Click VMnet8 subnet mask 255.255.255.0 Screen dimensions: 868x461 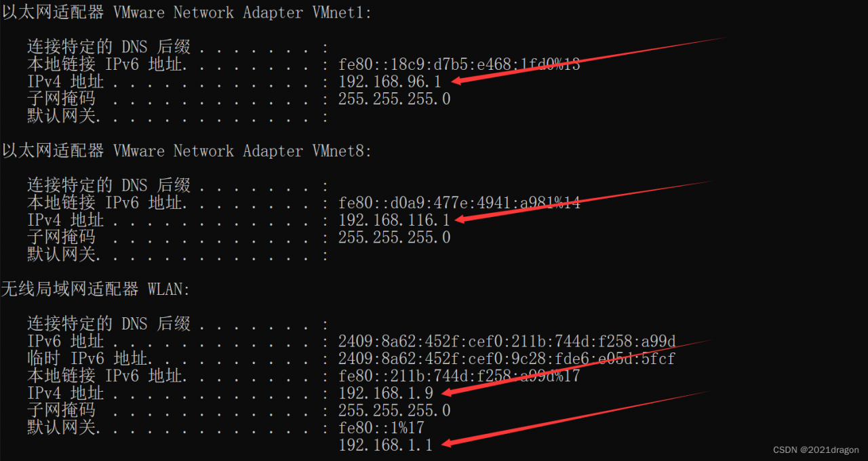point(394,237)
